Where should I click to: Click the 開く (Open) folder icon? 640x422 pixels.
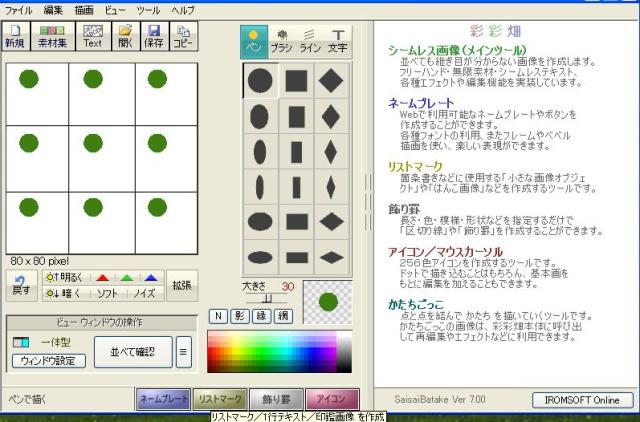tap(126, 37)
